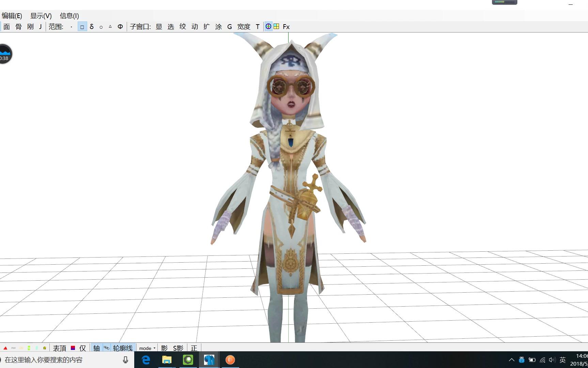Open the 编辑(E) menu

click(12, 16)
